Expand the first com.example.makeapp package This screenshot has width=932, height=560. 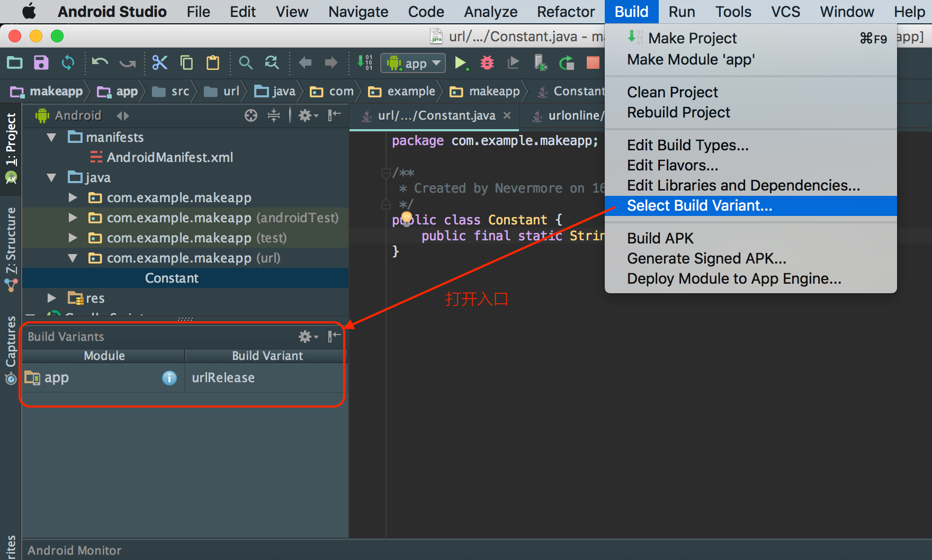73,198
